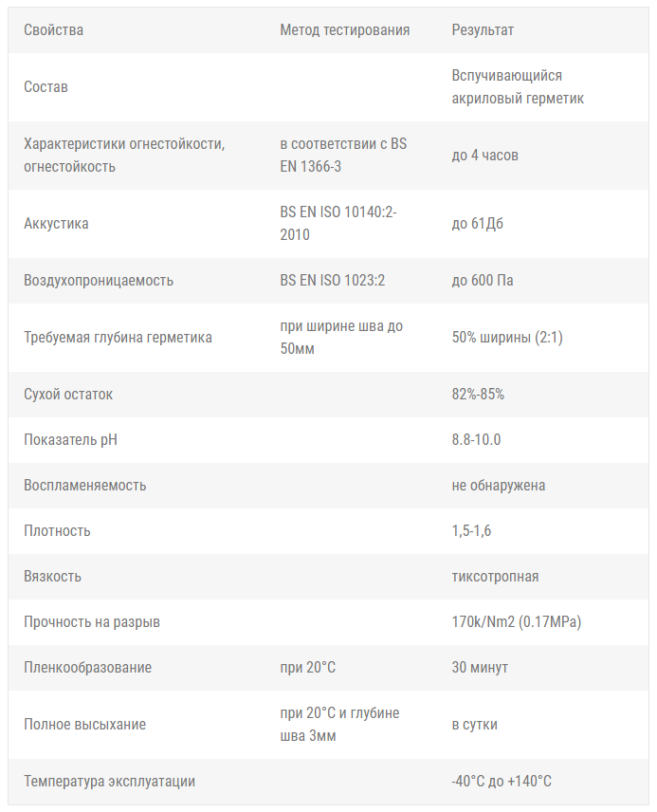Click the 'Воздухопроницаемость' row label
657x812 pixels.
(x=99, y=280)
